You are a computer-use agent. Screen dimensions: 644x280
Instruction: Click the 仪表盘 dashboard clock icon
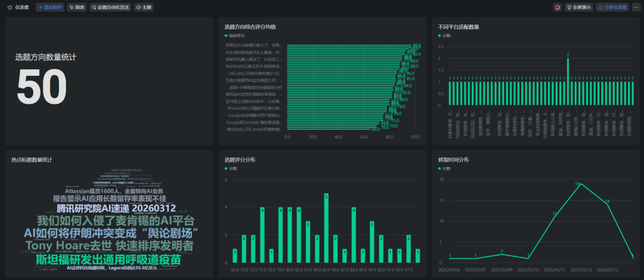pos(10,7)
